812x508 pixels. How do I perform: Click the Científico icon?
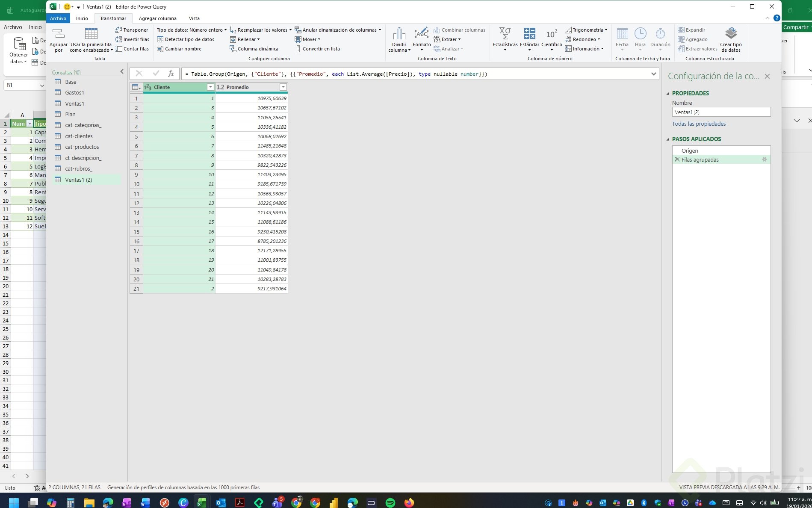(552, 34)
